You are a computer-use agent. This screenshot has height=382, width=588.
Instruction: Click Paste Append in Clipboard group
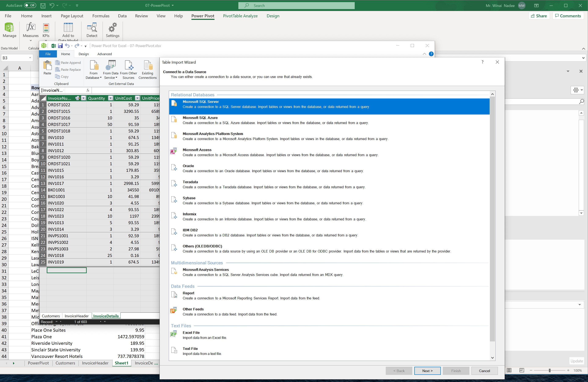click(x=68, y=63)
